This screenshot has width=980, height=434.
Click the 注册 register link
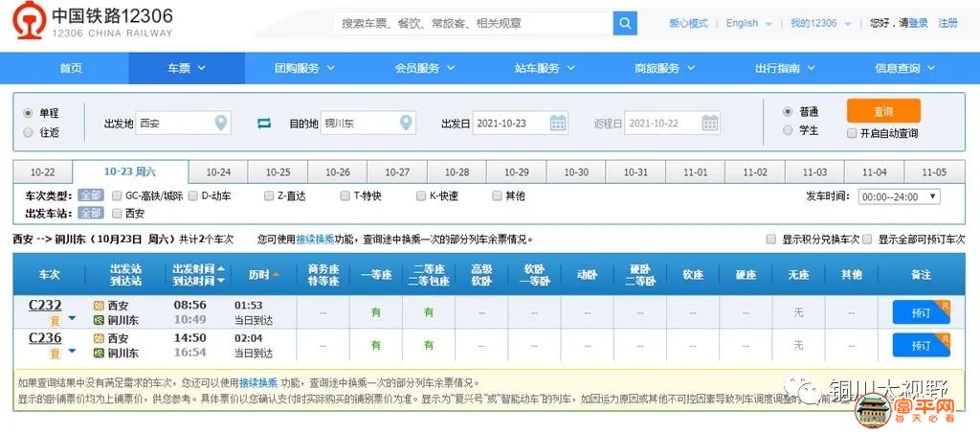[x=947, y=23]
